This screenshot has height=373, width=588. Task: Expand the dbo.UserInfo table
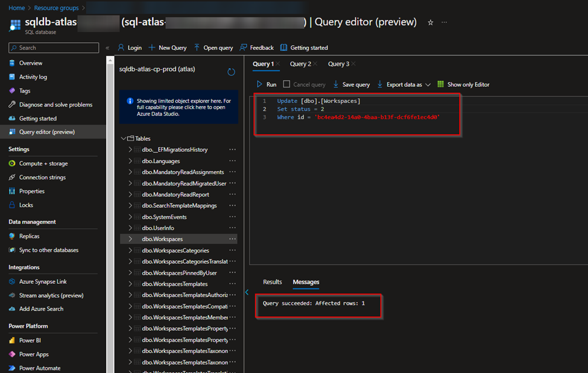tap(130, 228)
